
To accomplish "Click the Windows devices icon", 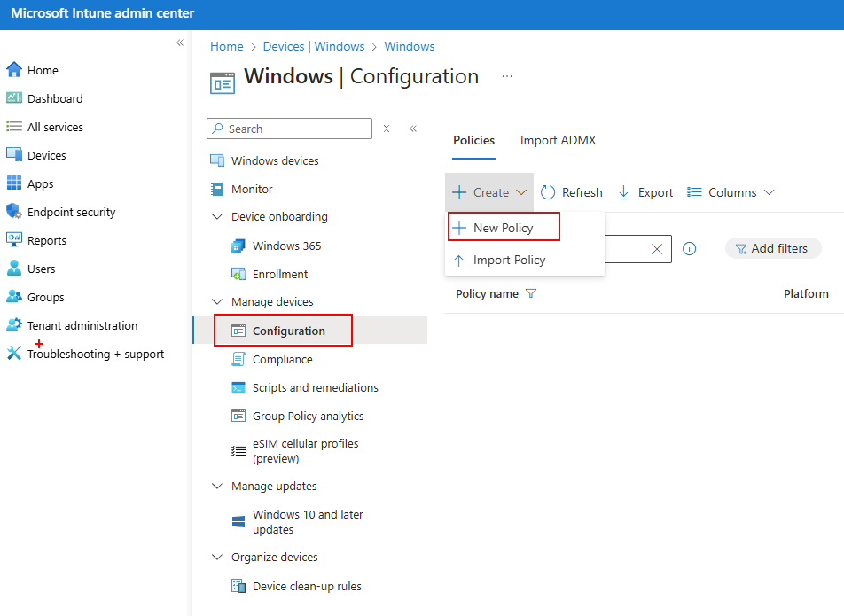I will click(217, 160).
